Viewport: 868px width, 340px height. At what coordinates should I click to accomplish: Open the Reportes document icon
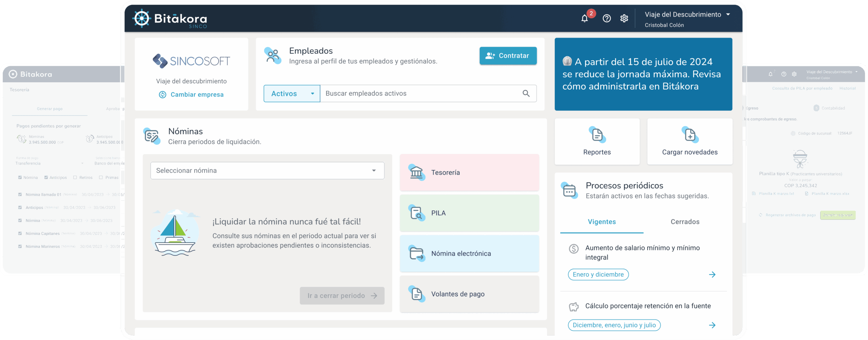tap(597, 135)
